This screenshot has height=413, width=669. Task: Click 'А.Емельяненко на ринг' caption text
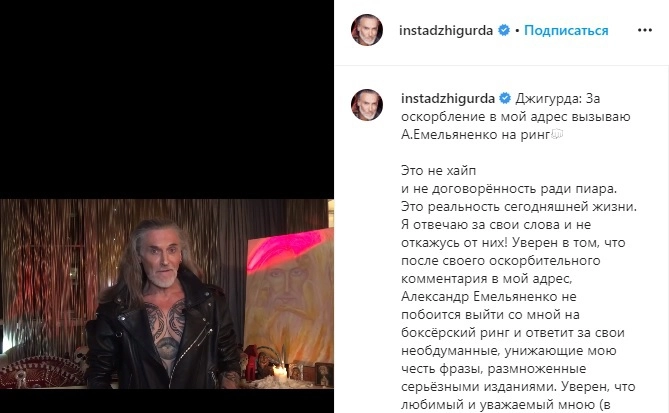pyautogui.click(x=475, y=135)
